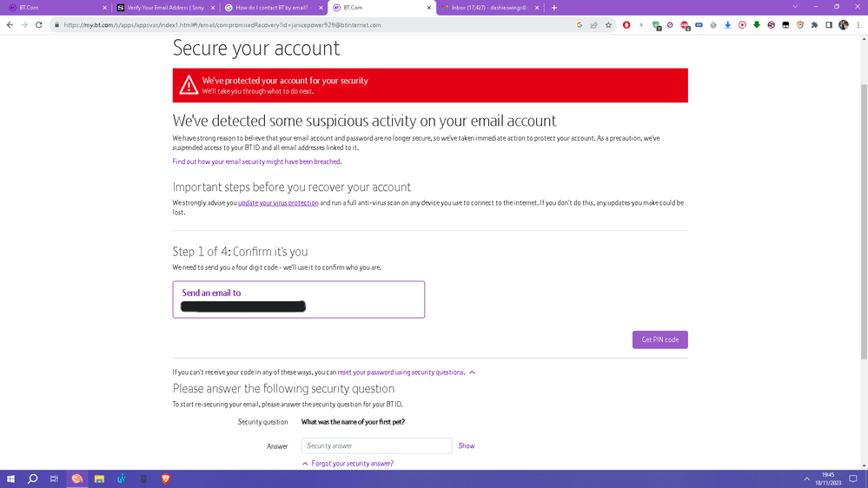This screenshot has height=488, width=868.
Task: Open File Explorer from the taskbar
Action: (99, 478)
